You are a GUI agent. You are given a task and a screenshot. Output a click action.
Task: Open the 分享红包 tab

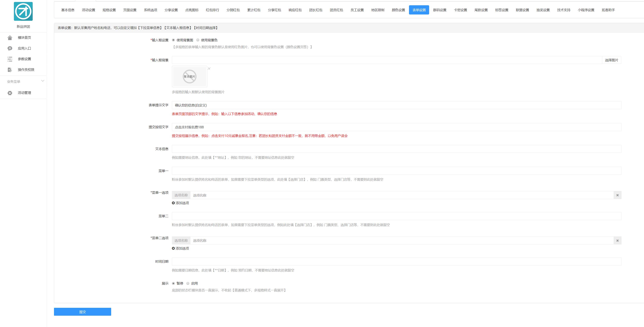(274, 10)
